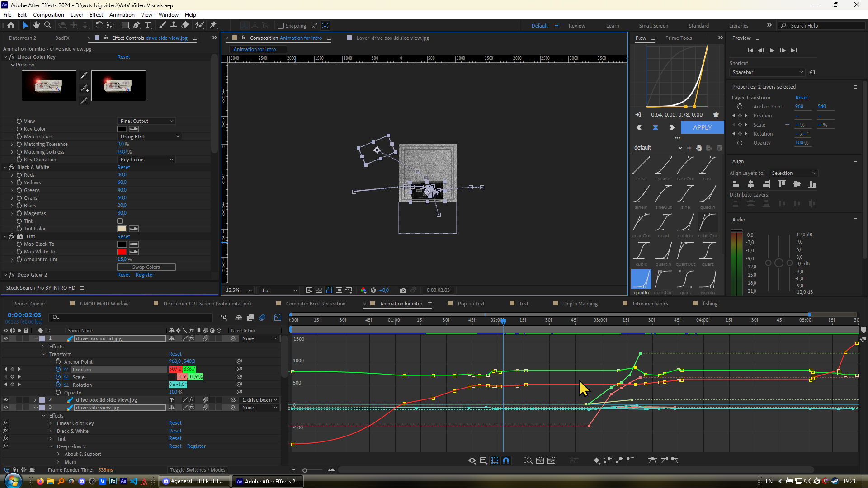Click the Easy Ease keyframe icon
868x488 pixels.
tap(652, 460)
